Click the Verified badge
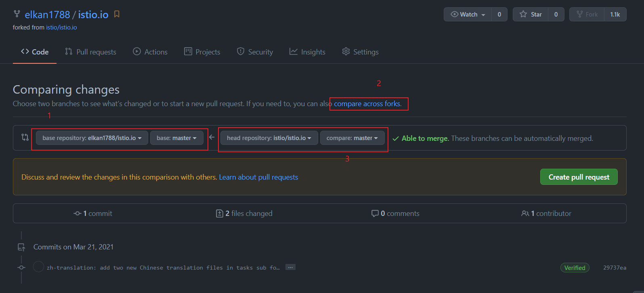644x293 pixels. coord(575,268)
